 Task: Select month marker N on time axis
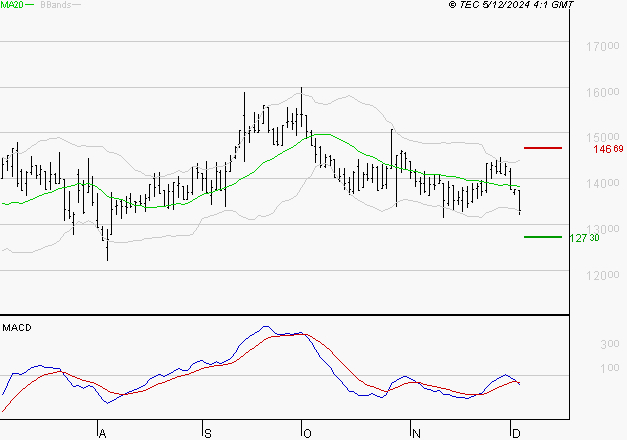coord(414,432)
